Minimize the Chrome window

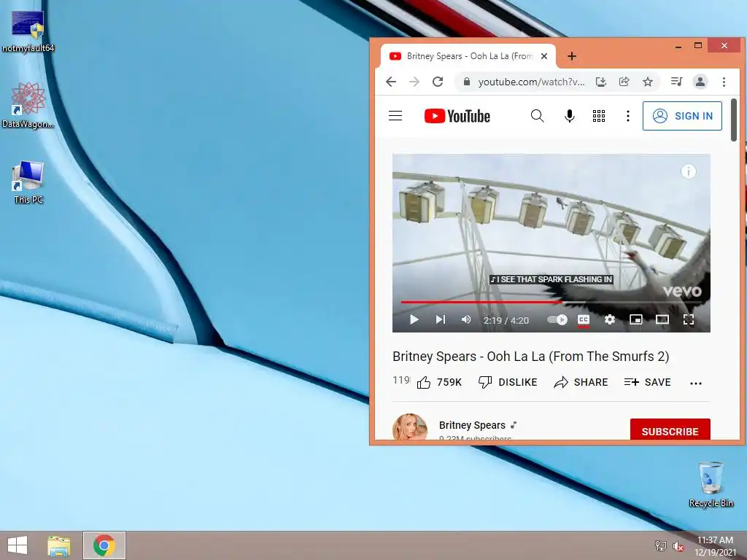[678, 46]
